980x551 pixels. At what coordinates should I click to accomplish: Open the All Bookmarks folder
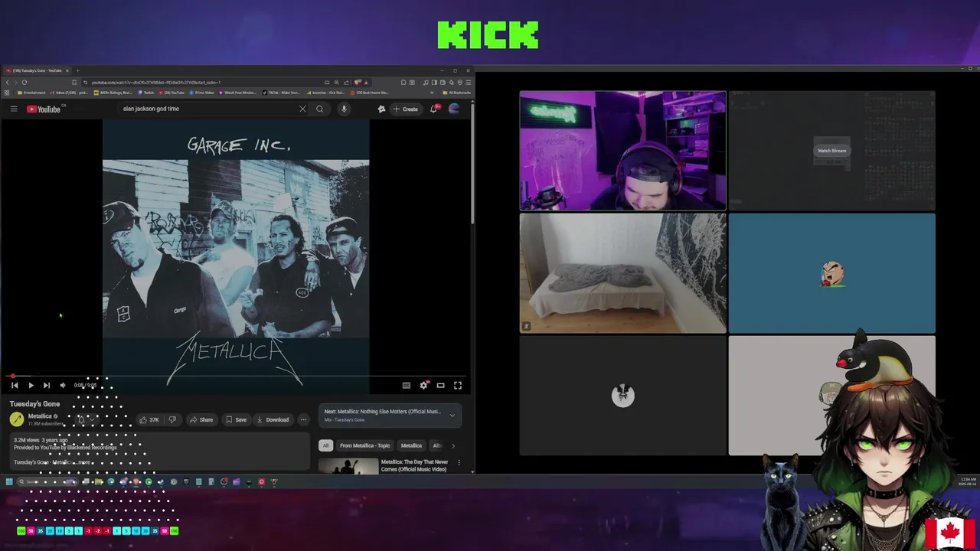(x=456, y=93)
